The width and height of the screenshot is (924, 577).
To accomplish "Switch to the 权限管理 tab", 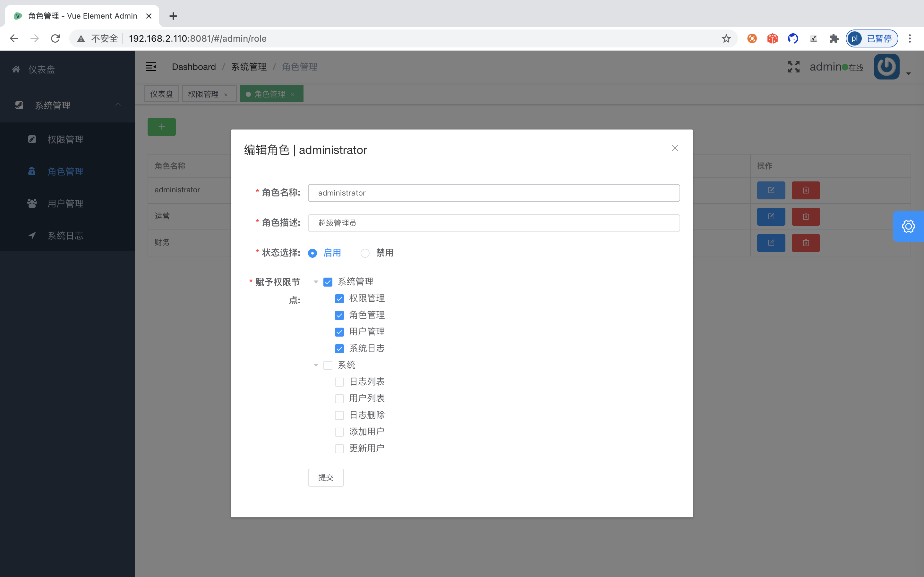I will (x=203, y=94).
